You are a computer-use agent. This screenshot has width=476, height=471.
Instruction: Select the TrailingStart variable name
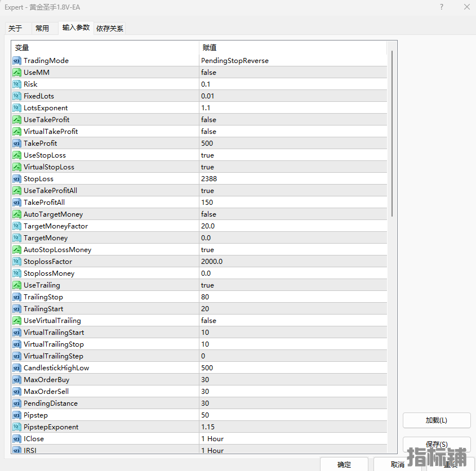pyautogui.click(x=43, y=309)
